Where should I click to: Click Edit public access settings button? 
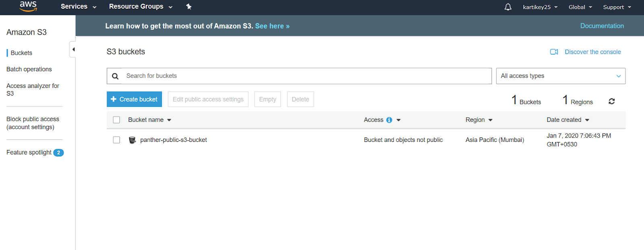pyautogui.click(x=208, y=99)
